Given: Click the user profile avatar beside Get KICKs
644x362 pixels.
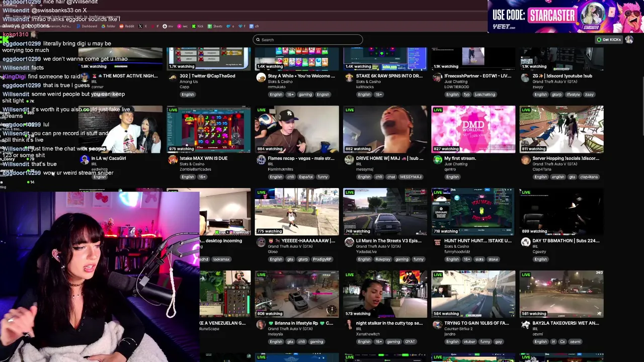Looking at the screenshot, I should tap(629, 40).
